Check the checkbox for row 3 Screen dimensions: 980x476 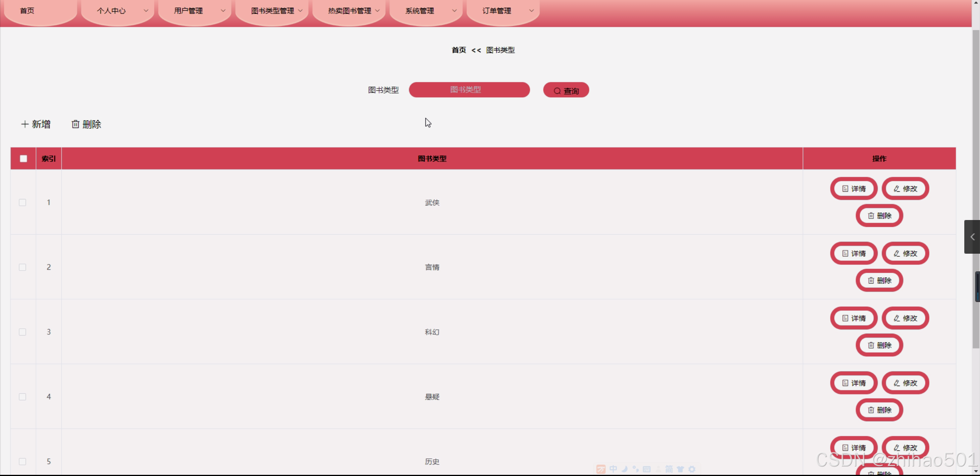(x=23, y=332)
